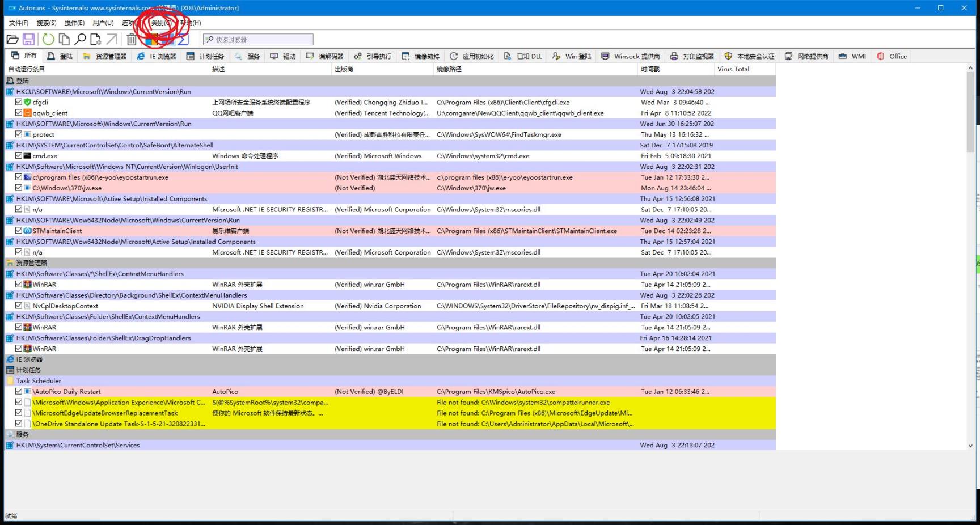This screenshot has width=980, height=525.
Task: Click the blue Sigma VirusTotal toolbar icon
Action: pos(183,39)
